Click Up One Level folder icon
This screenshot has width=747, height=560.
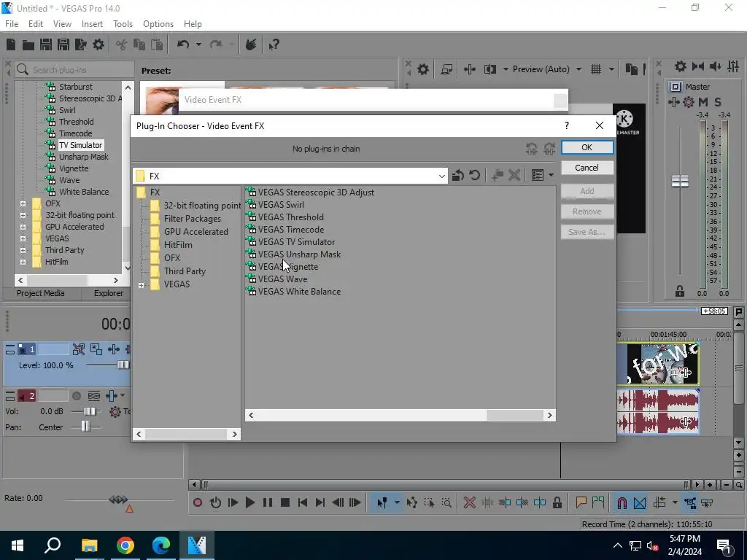click(x=458, y=175)
